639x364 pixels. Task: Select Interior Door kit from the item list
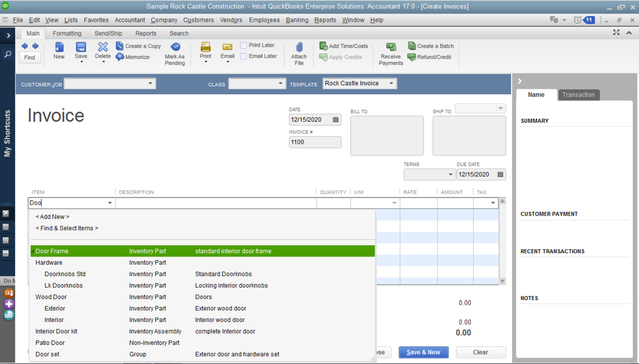pos(57,331)
